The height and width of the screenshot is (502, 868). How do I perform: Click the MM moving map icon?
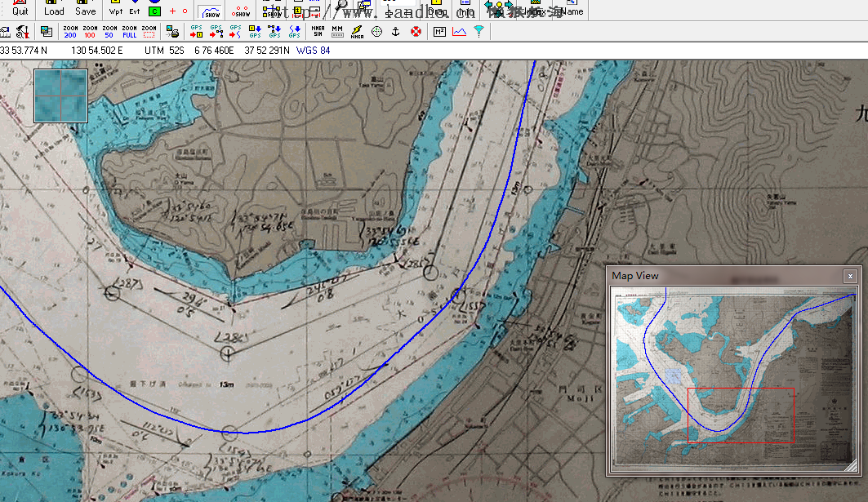[337, 32]
